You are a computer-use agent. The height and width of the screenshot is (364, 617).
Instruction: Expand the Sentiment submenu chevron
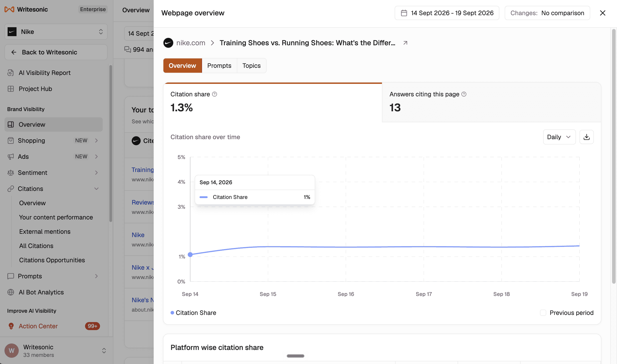coord(96,173)
